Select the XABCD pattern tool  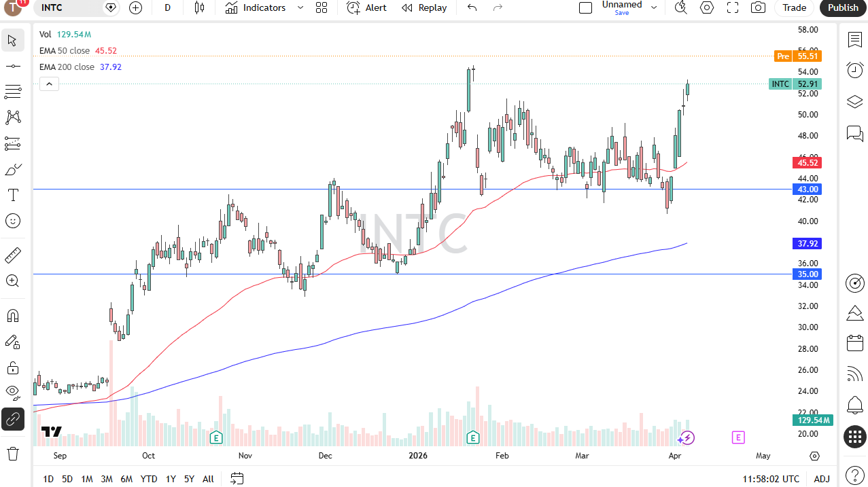[x=13, y=118]
